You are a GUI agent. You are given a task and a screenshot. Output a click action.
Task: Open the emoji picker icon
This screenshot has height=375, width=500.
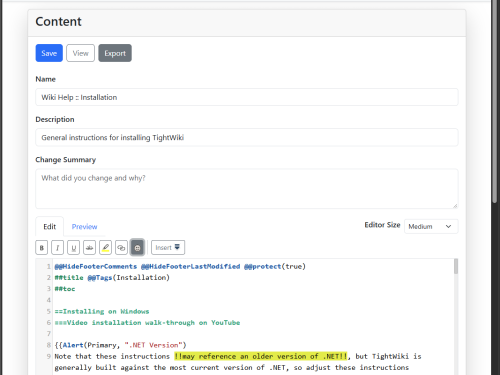tap(137, 248)
